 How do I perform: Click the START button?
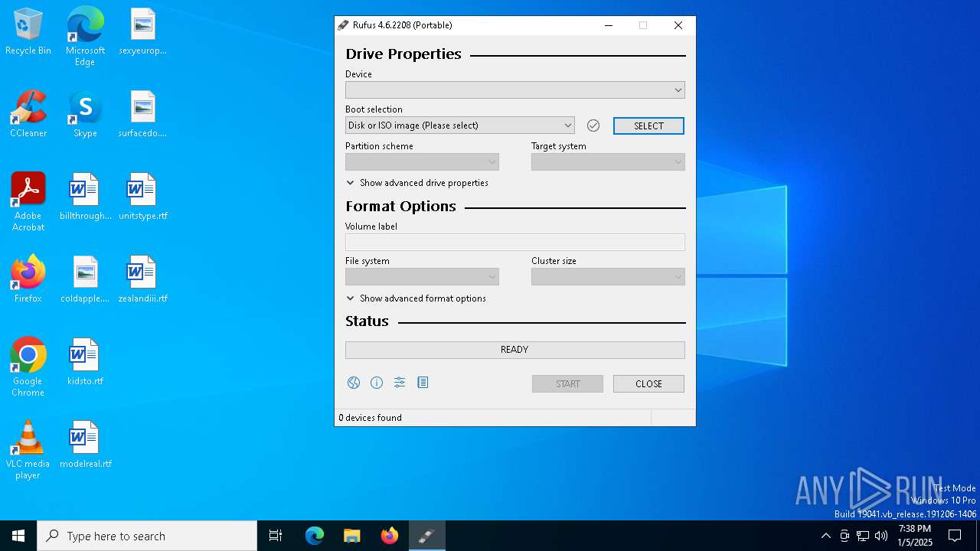pos(567,383)
